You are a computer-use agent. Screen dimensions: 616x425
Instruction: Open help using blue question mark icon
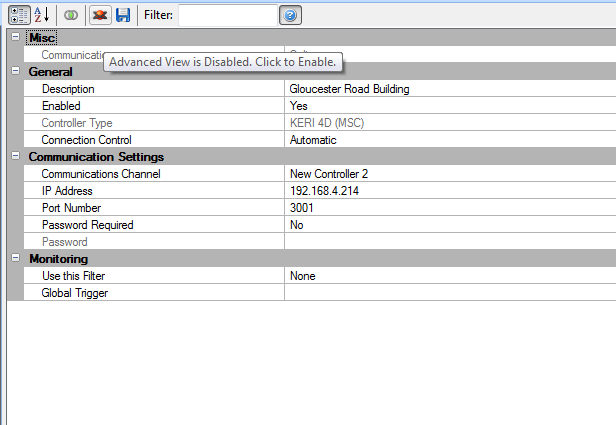[x=289, y=15]
